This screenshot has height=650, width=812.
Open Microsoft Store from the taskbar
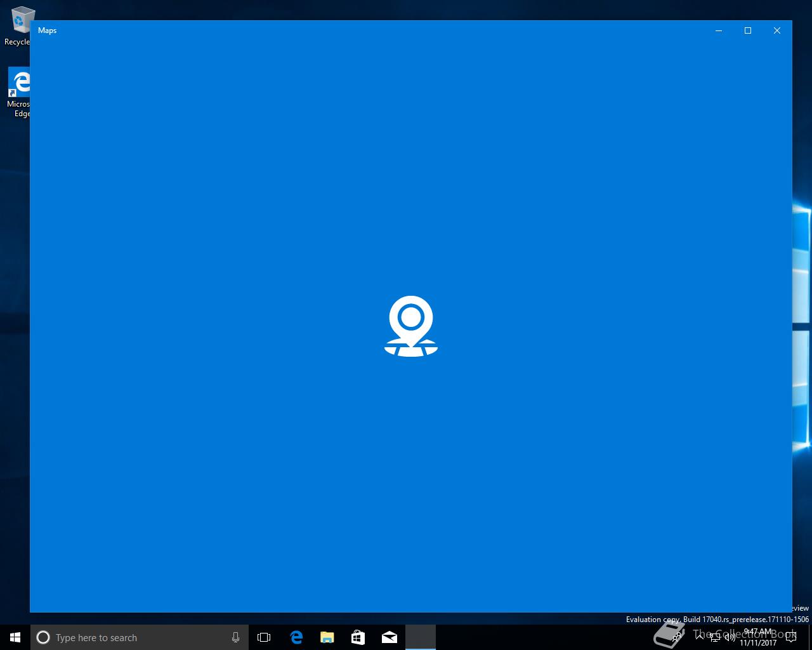(358, 637)
